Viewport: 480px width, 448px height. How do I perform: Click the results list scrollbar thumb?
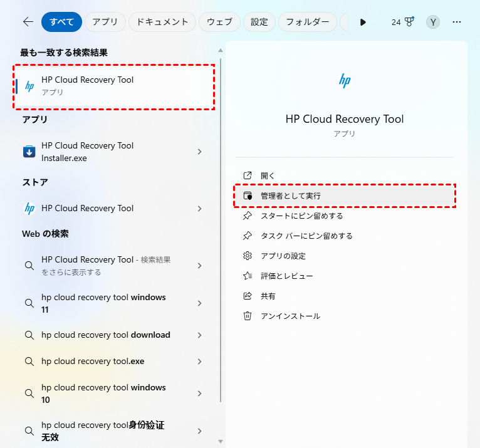pos(221,229)
